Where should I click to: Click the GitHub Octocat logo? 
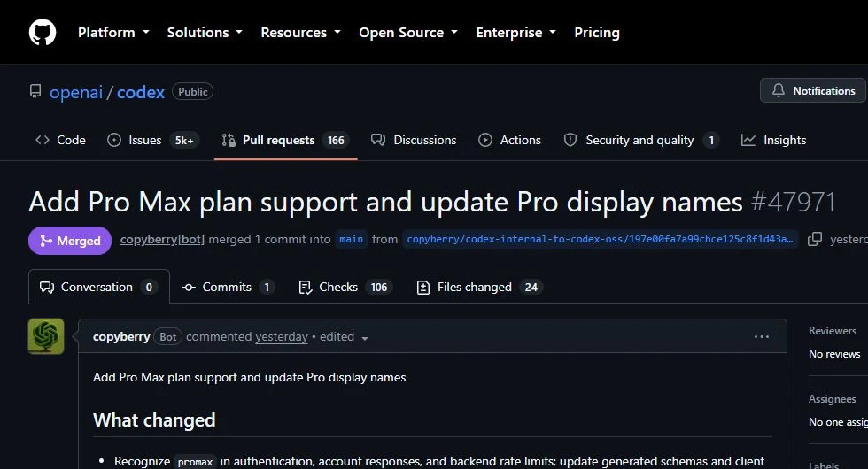[x=43, y=32]
